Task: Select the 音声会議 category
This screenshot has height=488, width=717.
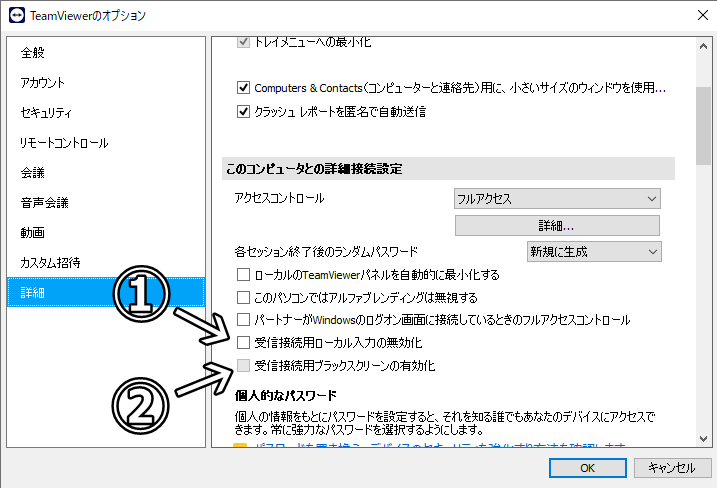Action: point(106,203)
